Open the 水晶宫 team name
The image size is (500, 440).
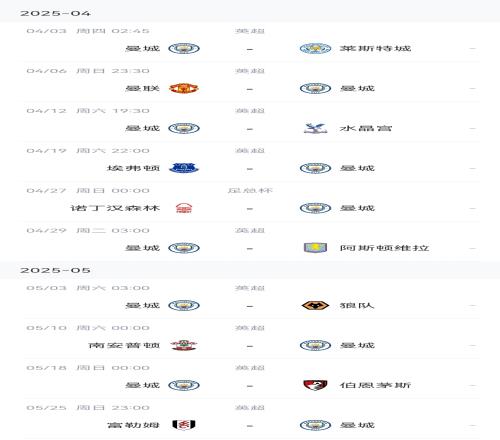click(366, 128)
